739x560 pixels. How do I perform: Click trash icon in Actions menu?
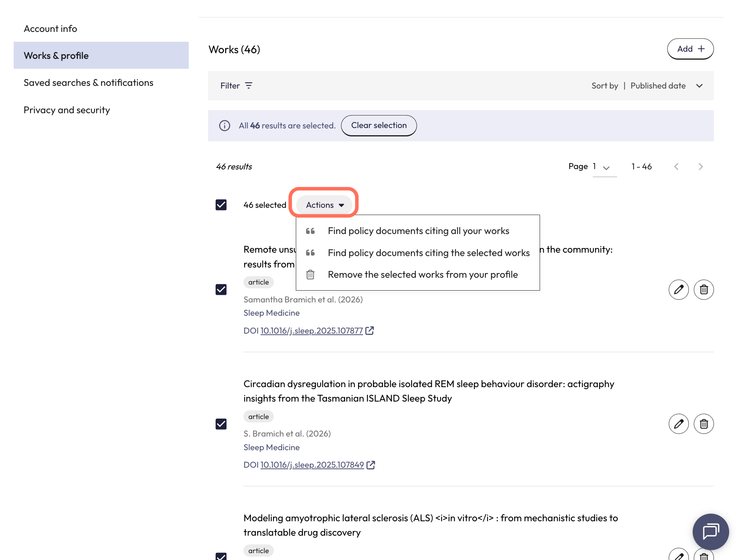(310, 274)
